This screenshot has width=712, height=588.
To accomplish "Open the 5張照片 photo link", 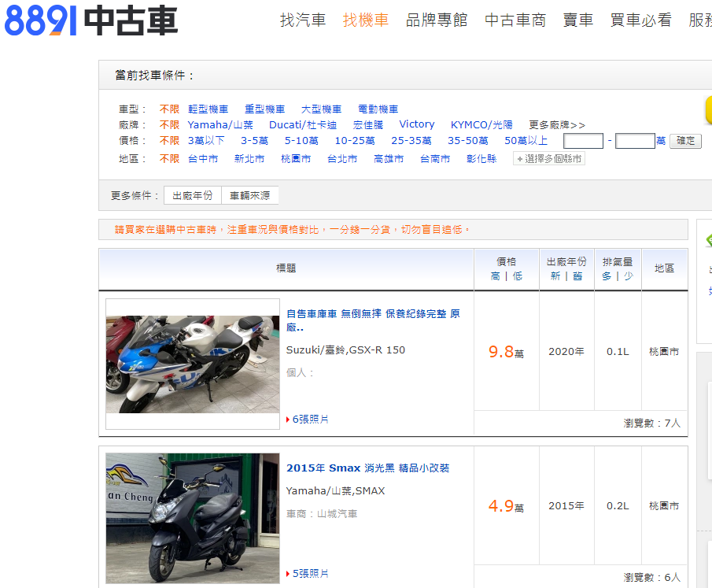I will (x=310, y=574).
